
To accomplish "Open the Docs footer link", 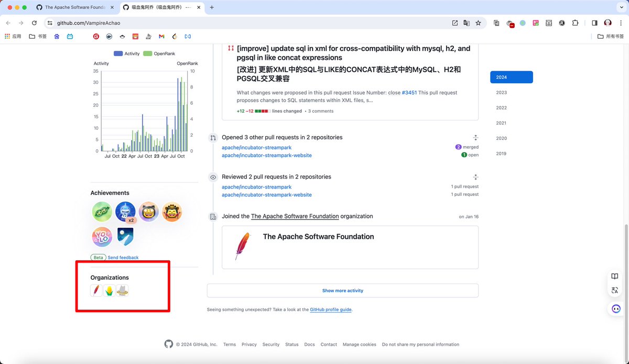I will pos(310,345).
